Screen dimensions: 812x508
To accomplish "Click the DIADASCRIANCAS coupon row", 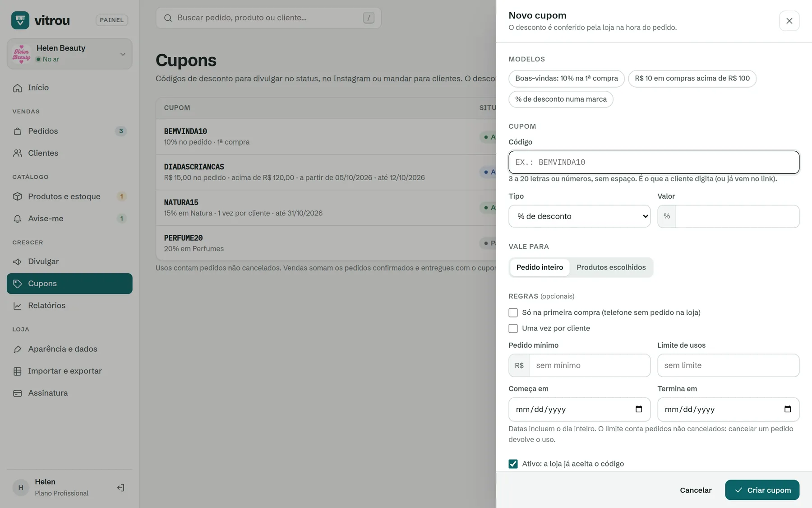I will tap(326, 172).
